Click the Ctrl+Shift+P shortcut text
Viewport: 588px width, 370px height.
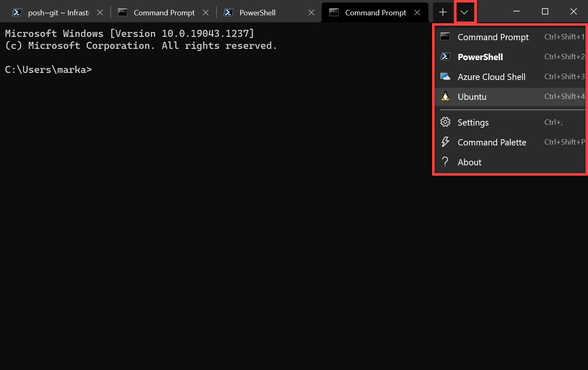(x=564, y=142)
